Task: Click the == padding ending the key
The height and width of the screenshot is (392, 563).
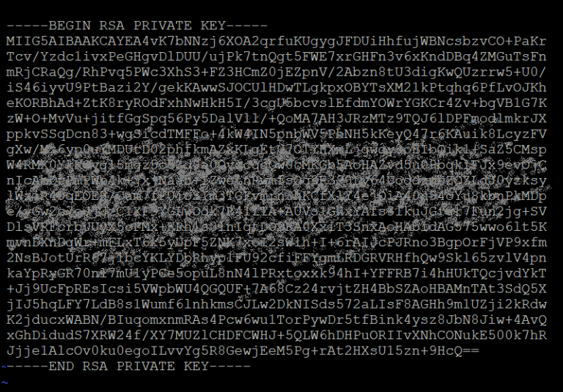Action: pyautogui.click(x=471, y=351)
